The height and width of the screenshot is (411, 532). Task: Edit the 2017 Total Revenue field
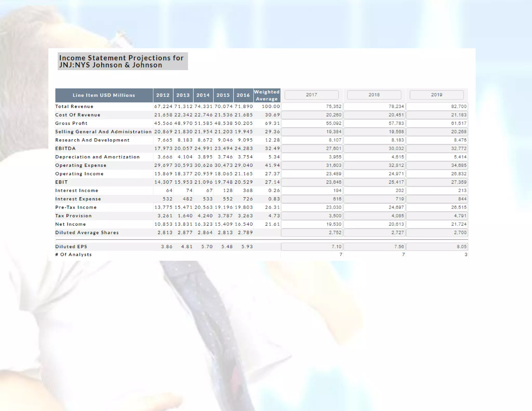312,107
